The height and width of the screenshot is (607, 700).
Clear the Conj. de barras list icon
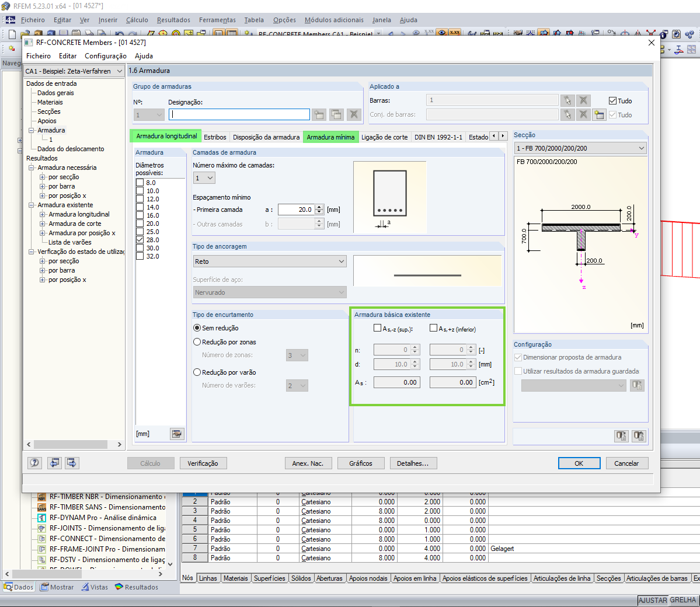pyautogui.click(x=583, y=115)
